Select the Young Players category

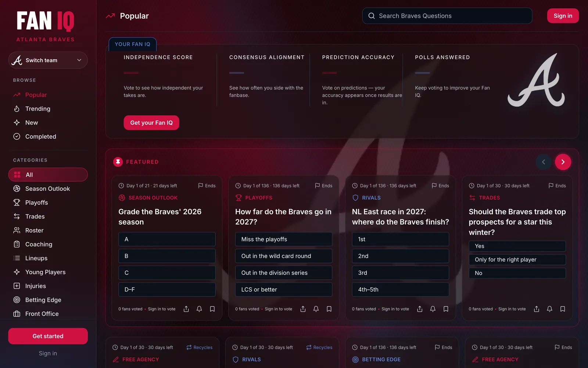pyautogui.click(x=48, y=272)
